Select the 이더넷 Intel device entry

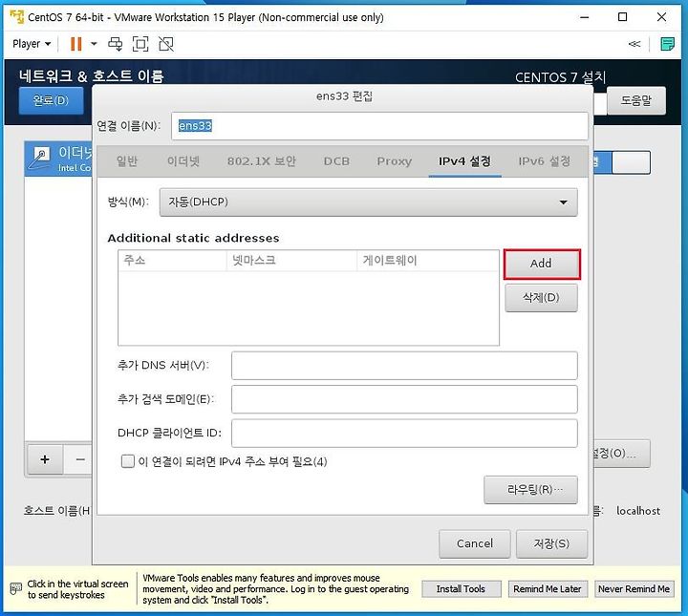(58, 159)
